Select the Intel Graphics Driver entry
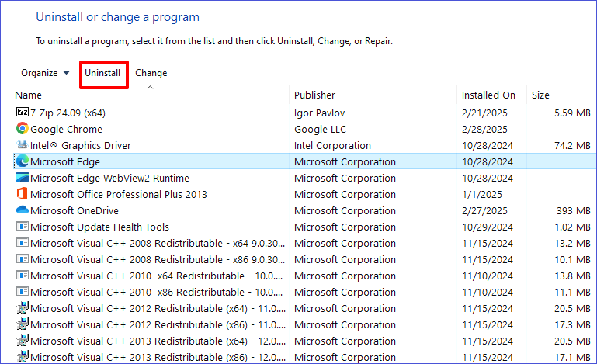Viewport: 597px width, 364px height. [x=80, y=145]
